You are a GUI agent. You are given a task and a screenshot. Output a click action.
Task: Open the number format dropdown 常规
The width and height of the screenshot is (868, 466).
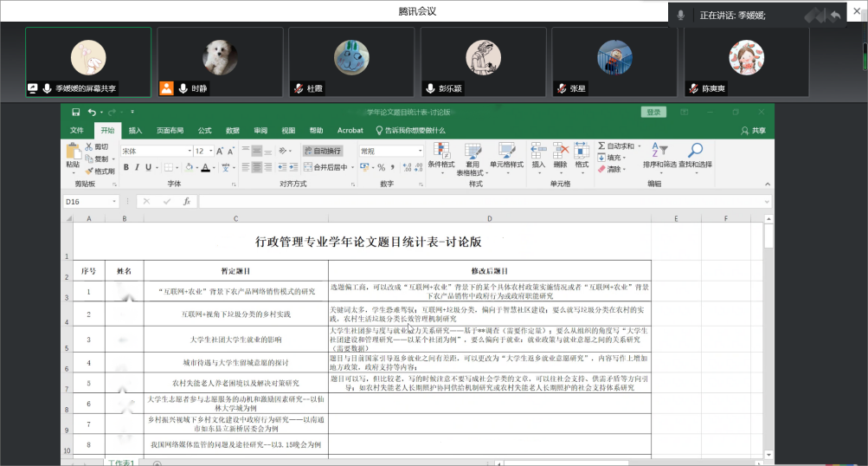(x=420, y=151)
